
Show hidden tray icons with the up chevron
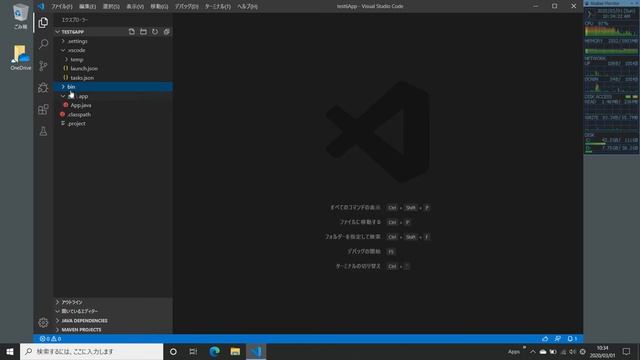coord(533,352)
